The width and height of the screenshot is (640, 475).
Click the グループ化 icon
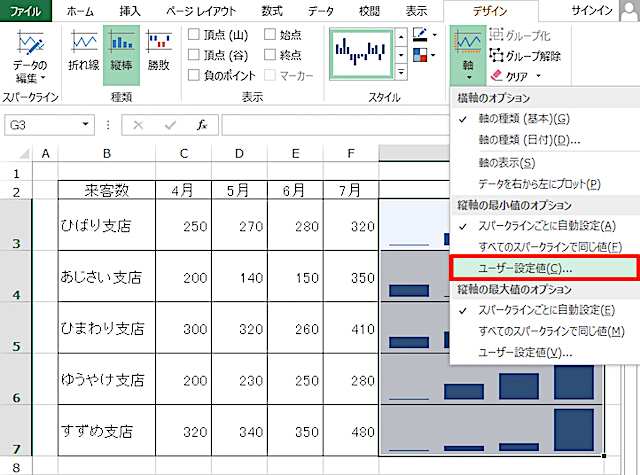pos(496,35)
